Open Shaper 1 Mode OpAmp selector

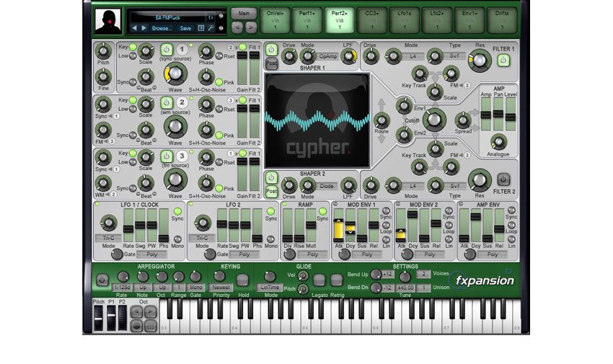tap(327, 57)
